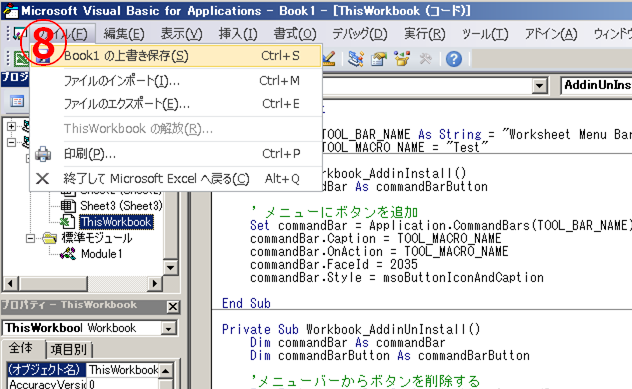
Task: Select Module1 in the project tree
Action: click(102, 254)
